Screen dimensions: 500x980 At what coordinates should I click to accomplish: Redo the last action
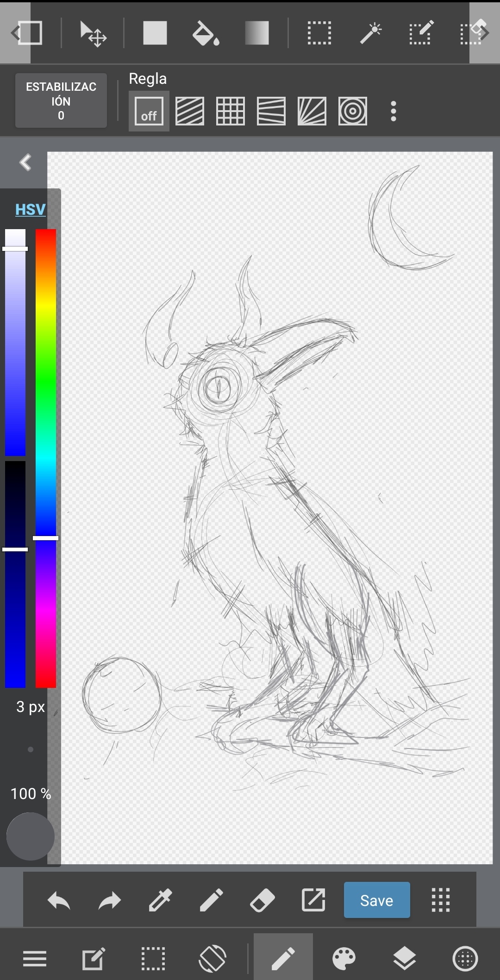[x=110, y=900]
